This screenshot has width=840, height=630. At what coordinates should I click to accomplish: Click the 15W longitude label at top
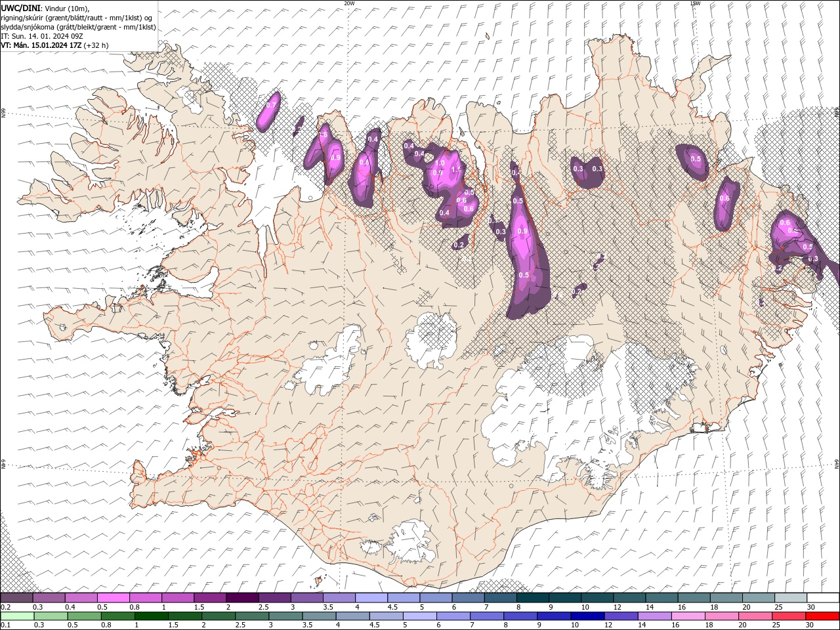[695, 3]
